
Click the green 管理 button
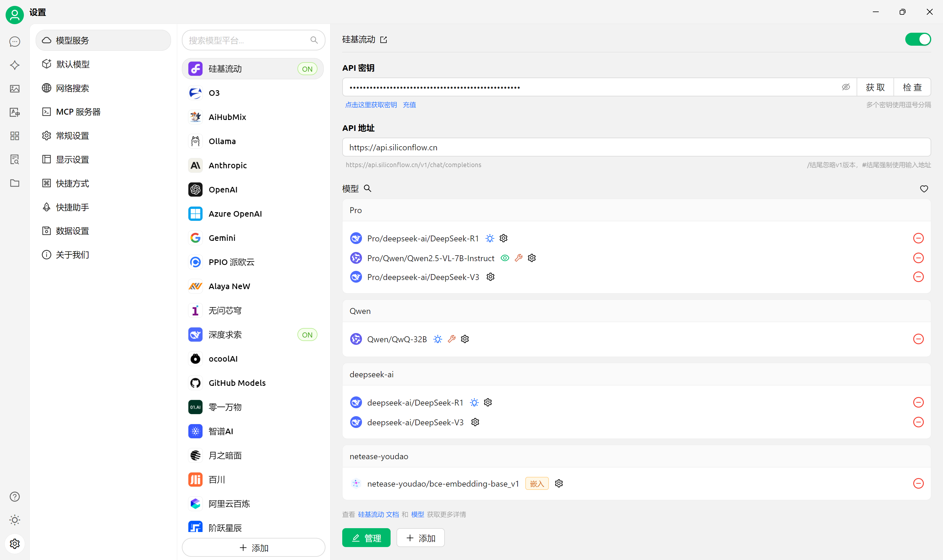(x=366, y=538)
